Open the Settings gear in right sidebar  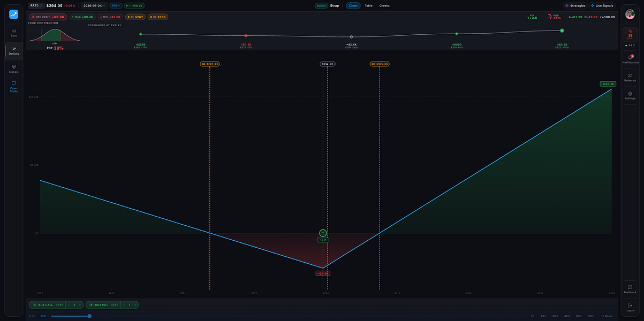pyautogui.click(x=630, y=95)
